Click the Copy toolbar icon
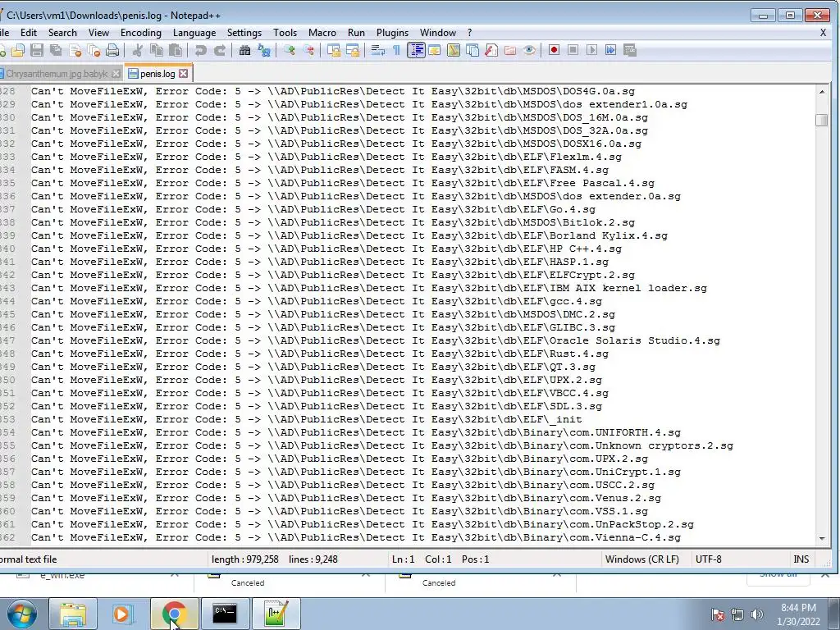This screenshot has width=840, height=630. [157, 50]
